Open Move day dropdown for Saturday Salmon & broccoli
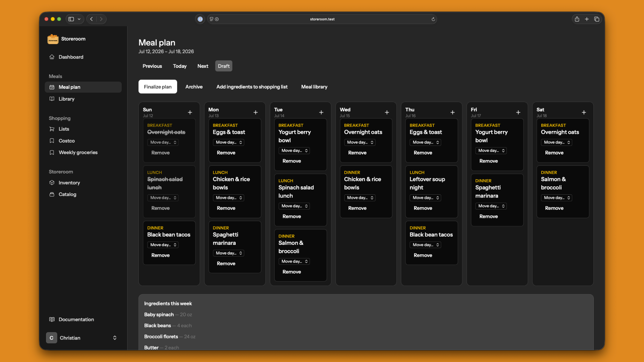Viewport: 644px width, 362px height. (x=557, y=198)
